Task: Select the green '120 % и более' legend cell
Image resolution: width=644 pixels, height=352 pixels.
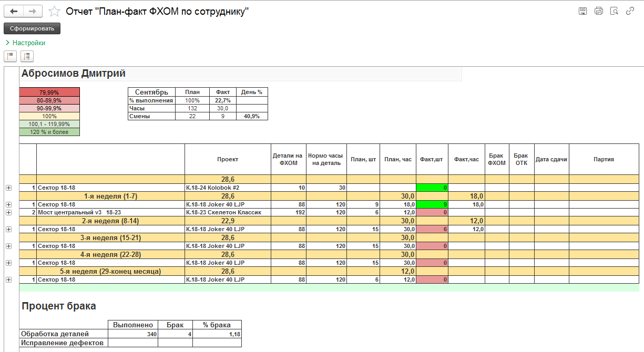Action: pyautogui.click(x=49, y=132)
